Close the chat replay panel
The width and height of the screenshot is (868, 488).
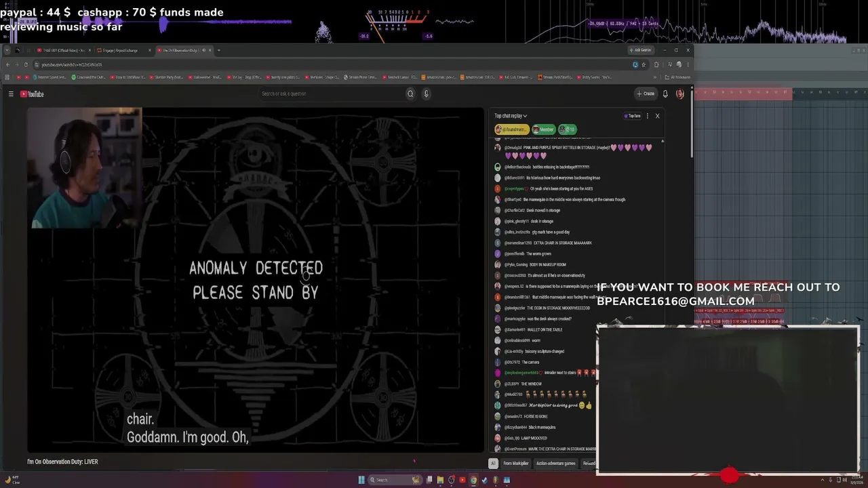[x=657, y=116]
